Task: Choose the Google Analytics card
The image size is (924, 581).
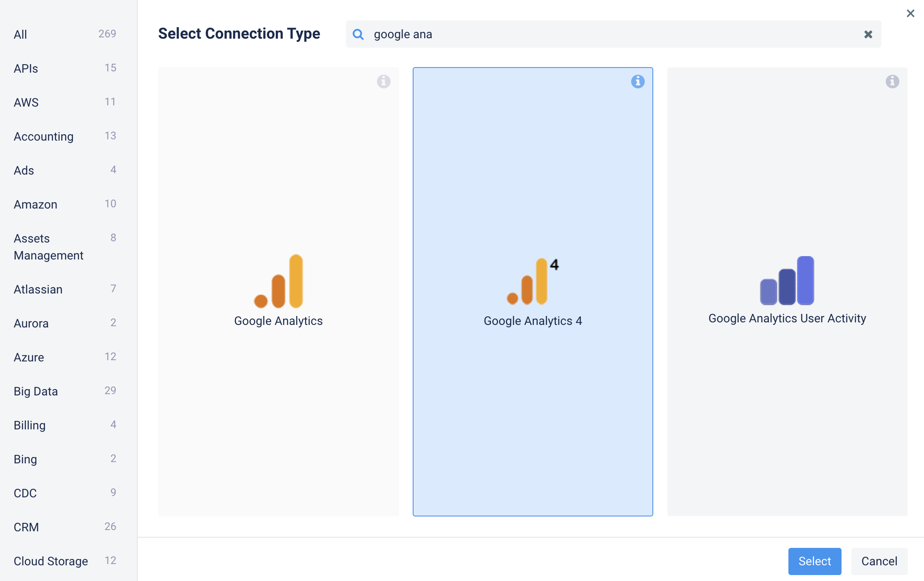Action: tap(278, 292)
